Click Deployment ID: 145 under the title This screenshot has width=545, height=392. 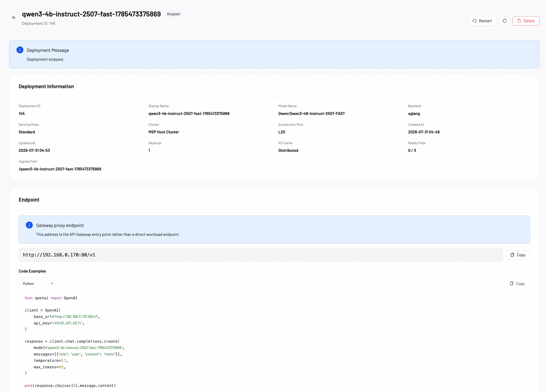click(38, 23)
